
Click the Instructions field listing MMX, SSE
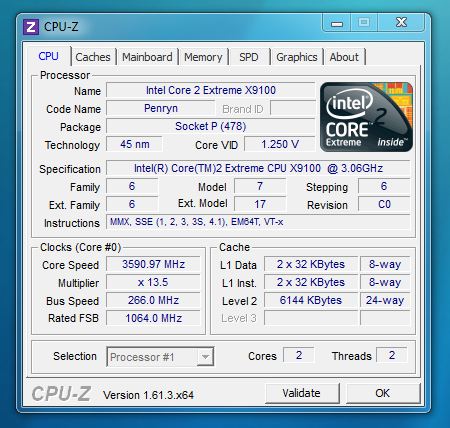pyautogui.click(x=258, y=222)
